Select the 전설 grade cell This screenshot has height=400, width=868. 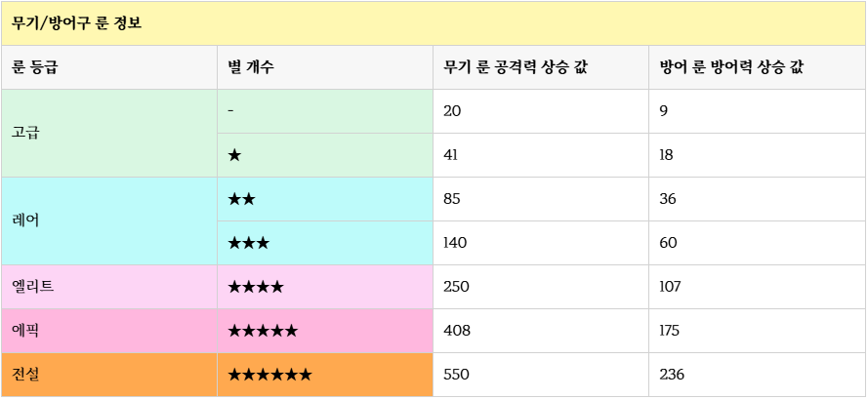coord(109,375)
